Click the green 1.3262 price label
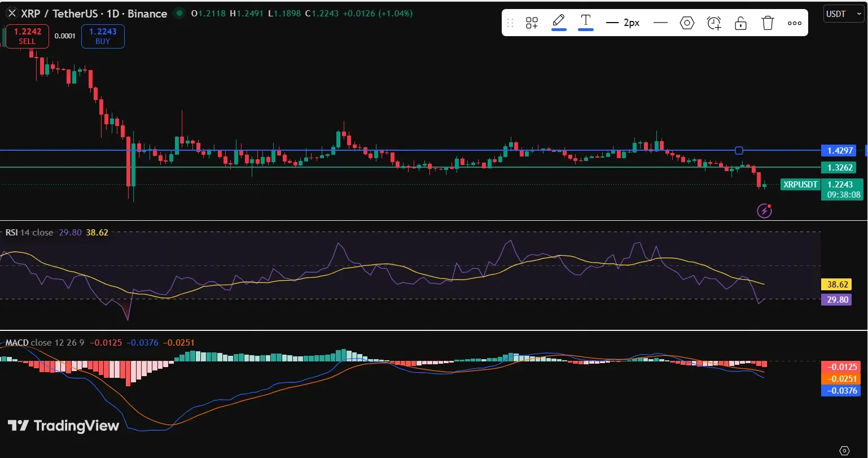868x458 pixels. point(839,167)
